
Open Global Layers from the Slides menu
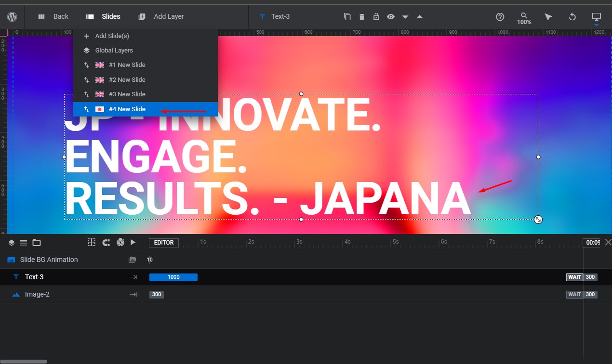pyautogui.click(x=146, y=51)
